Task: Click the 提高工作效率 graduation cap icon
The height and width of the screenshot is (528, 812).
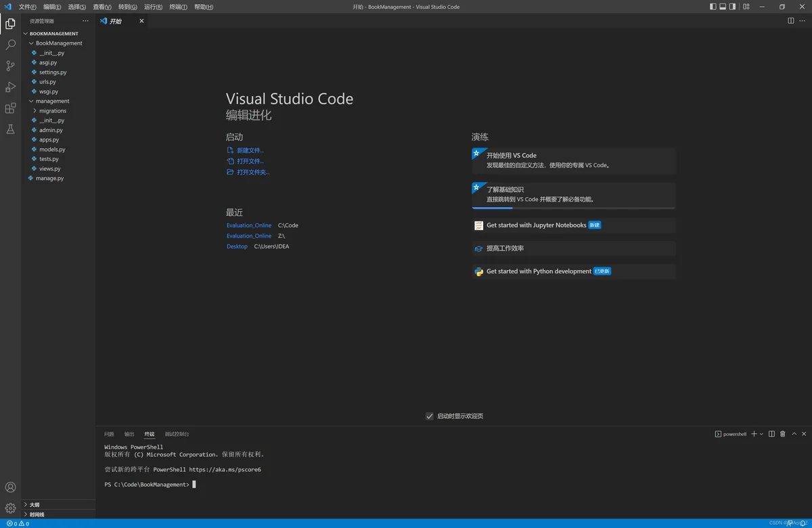Action: tap(479, 248)
